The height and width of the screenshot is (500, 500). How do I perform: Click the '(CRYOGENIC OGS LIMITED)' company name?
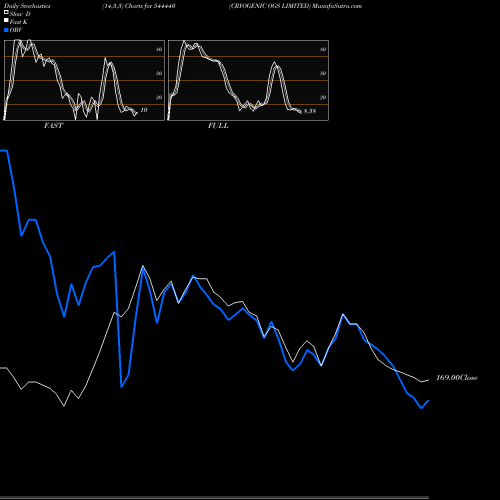(x=270, y=6)
